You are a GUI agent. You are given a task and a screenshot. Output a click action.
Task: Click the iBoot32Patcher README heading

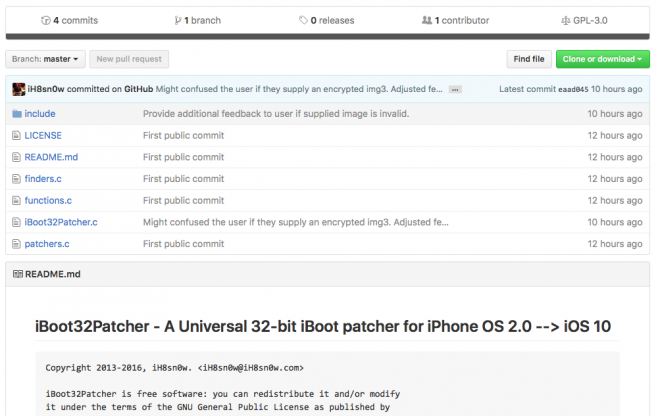pyautogui.click(x=323, y=326)
